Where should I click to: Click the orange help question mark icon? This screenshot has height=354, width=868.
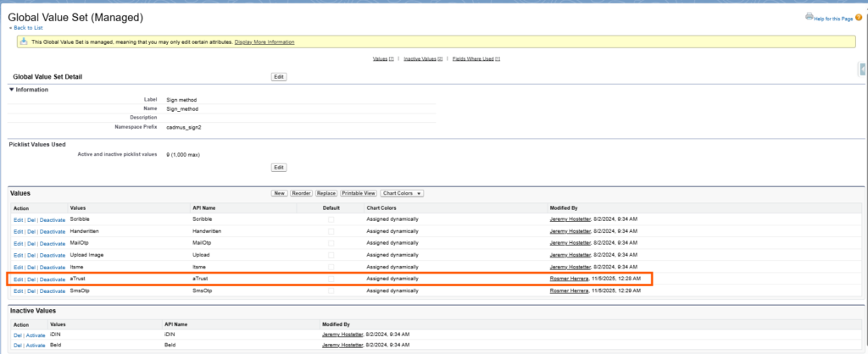point(858,17)
